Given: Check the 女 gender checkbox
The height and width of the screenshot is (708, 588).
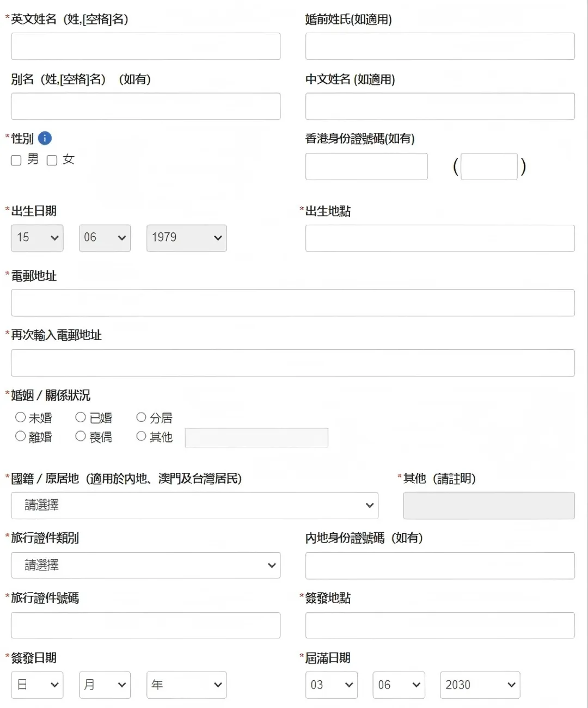Looking at the screenshot, I should (x=52, y=160).
